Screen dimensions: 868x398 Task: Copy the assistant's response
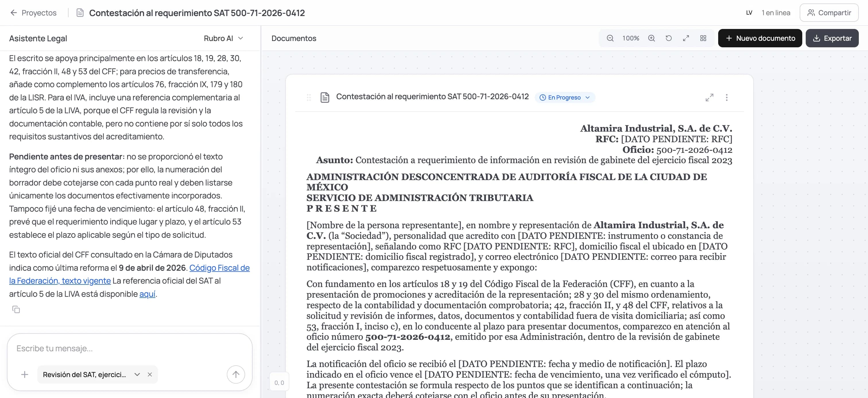16,309
